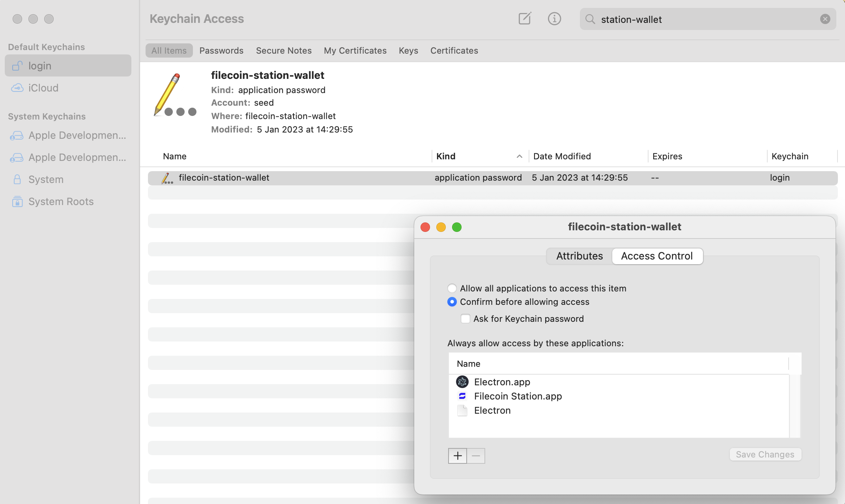The height and width of the screenshot is (504, 845).
Task: Click the System keychain lock icon
Action: click(x=17, y=179)
